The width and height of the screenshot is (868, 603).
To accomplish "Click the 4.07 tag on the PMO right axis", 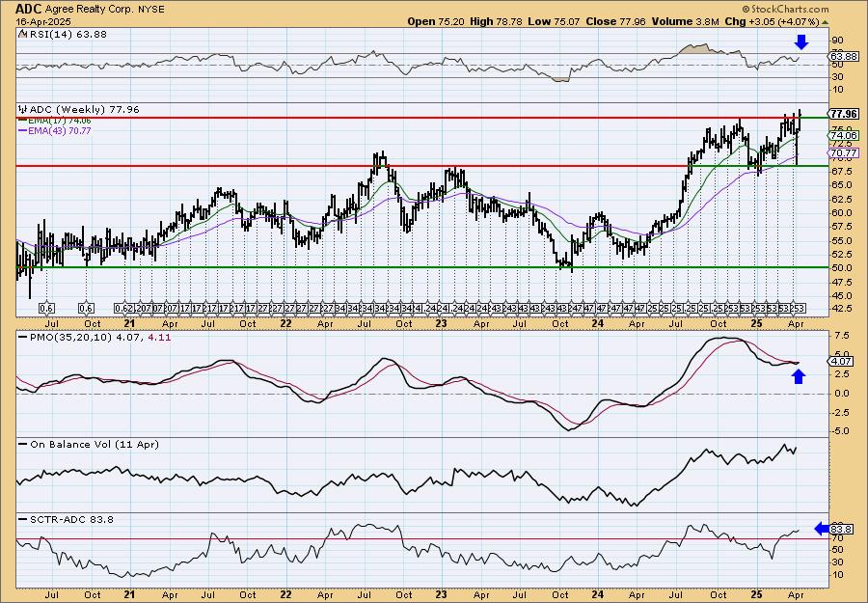I will click(x=841, y=362).
